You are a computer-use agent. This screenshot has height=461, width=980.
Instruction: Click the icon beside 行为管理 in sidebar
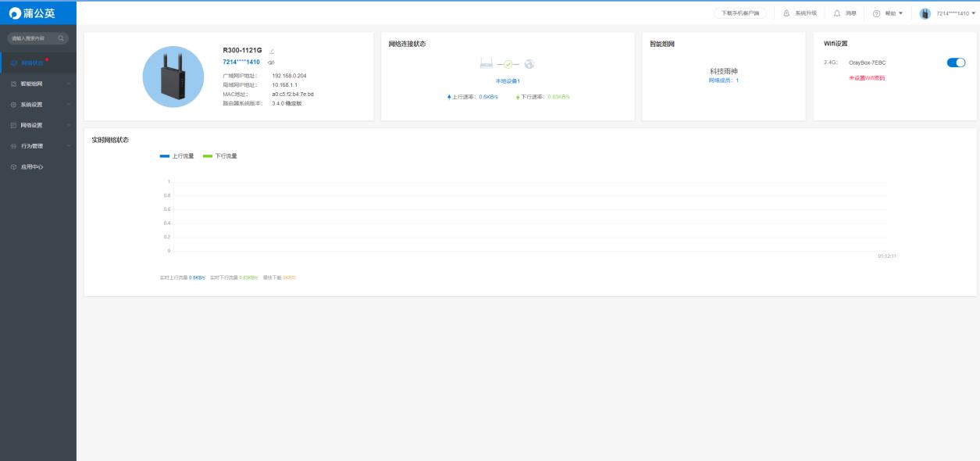(x=13, y=146)
